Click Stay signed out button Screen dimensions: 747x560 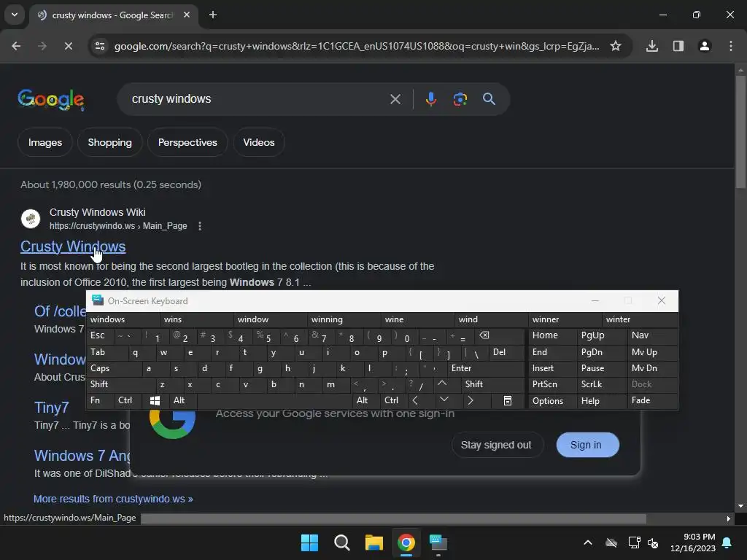tap(496, 445)
